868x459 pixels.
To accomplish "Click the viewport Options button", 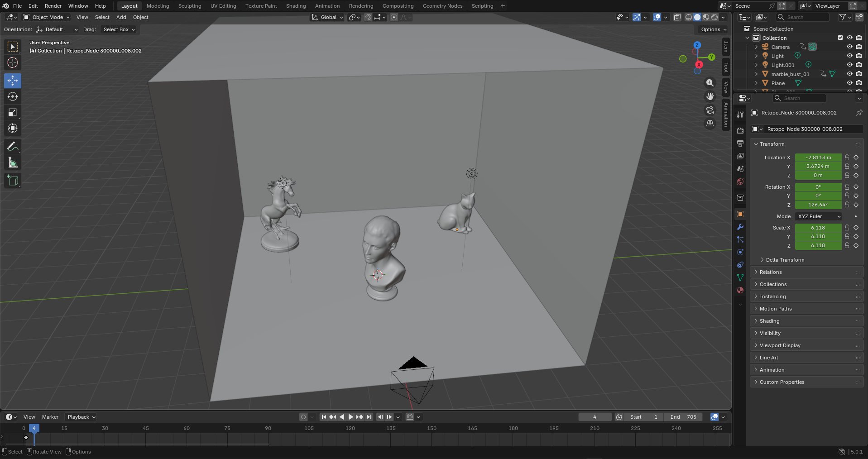I will pos(714,29).
